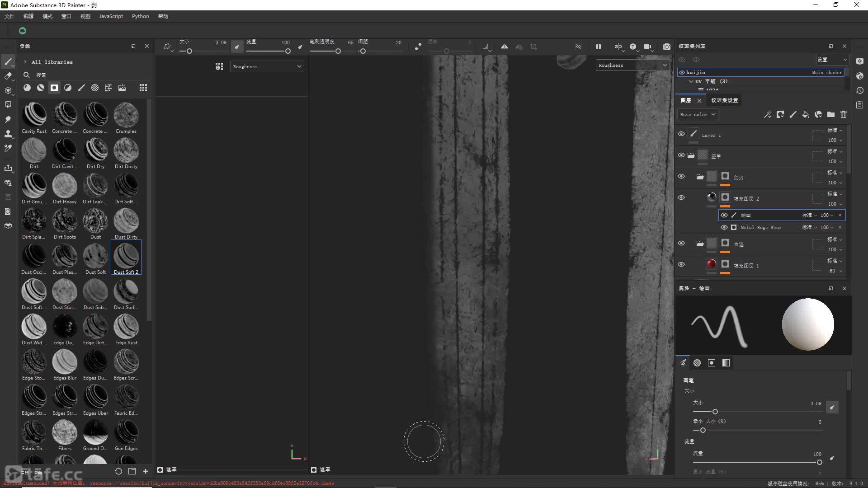Delete layer with trash icon
This screenshot has height=488, width=868.
(x=844, y=114)
